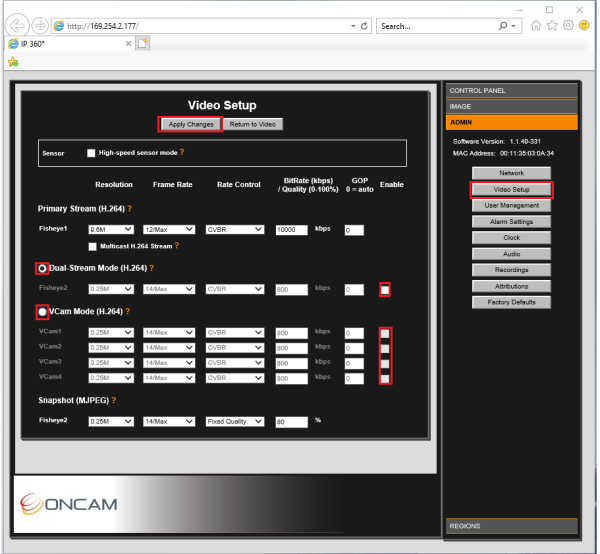Open the address bar history dropdown arrow
This screenshot has width=600, height=554.
coord(353,26)
